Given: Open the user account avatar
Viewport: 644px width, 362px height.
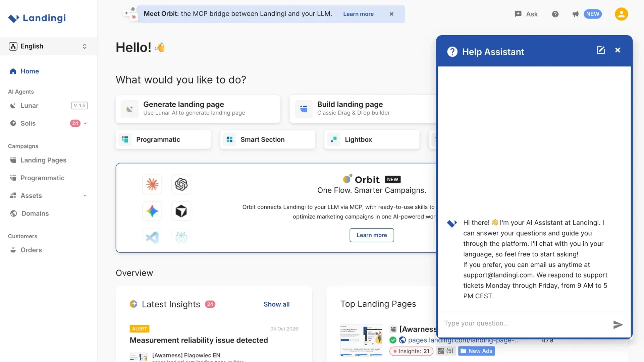Looking at the screenshot, I should (621, 14).
